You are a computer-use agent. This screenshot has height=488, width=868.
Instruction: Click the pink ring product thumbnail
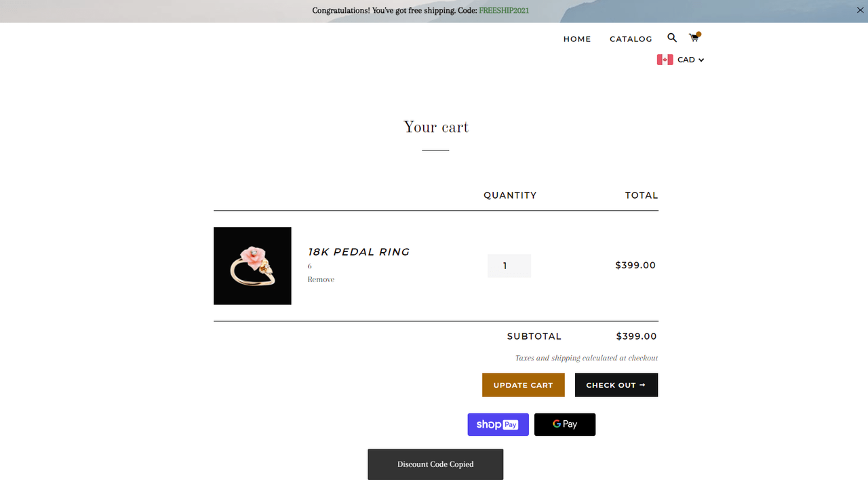coord(252,266)
